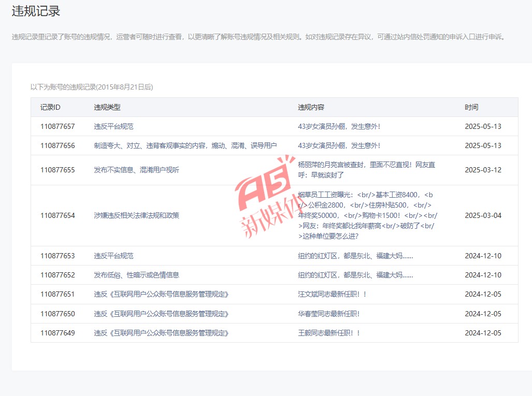Select record ID 110877649 in last row
Viewport: 532px width, 396px height.
[57, 333]
